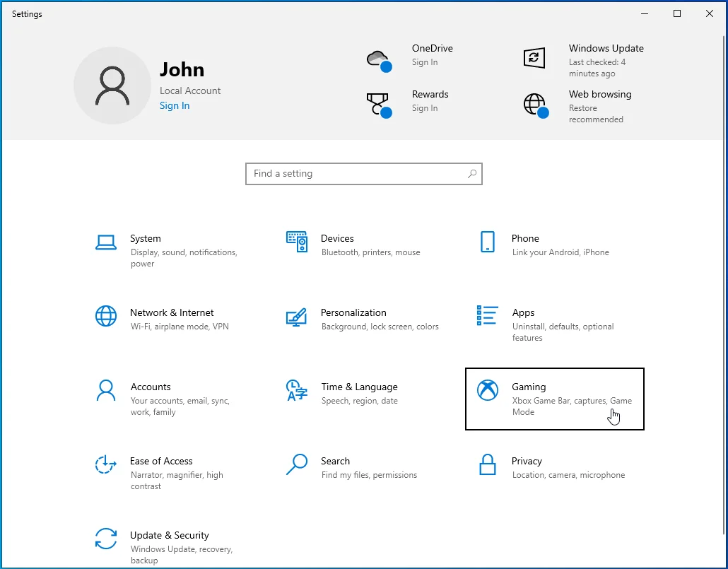Click 'Bluetooth, printers, mouse' text

click(370, 252)
